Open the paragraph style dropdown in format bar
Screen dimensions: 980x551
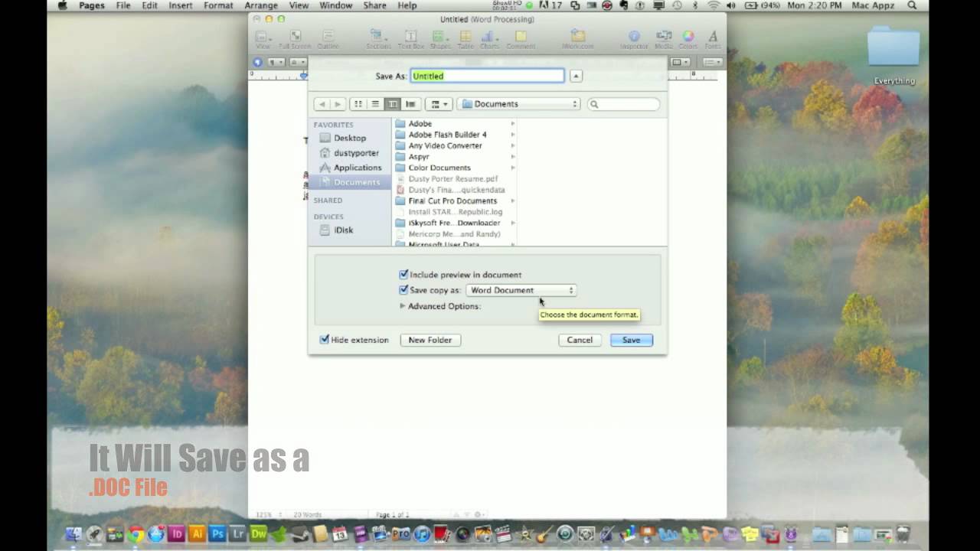tap(276, 62)
